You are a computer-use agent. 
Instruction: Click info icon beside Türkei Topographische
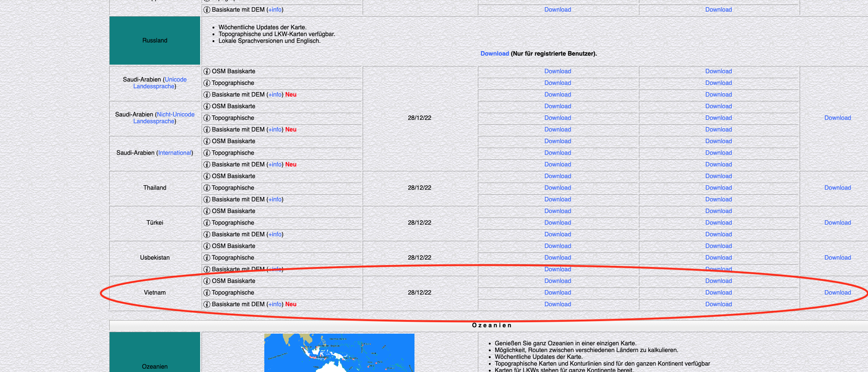[207, 223]
